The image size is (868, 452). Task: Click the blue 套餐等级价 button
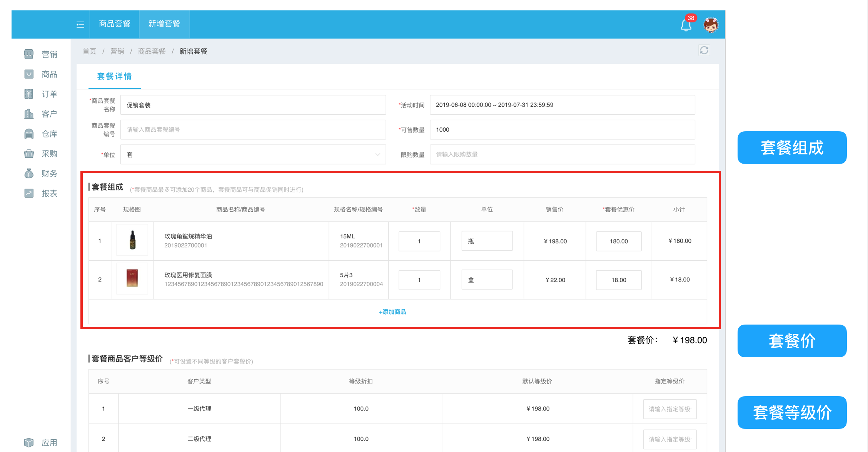(792, 412)
